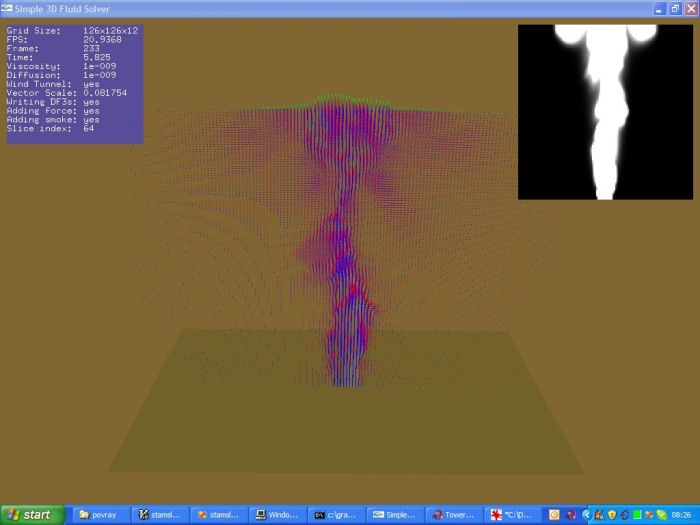This screenshot has height=525, width=700.
Task: Open the orange clock quick-launch icon
Action: pyautogui.click(x=554, y=515)
